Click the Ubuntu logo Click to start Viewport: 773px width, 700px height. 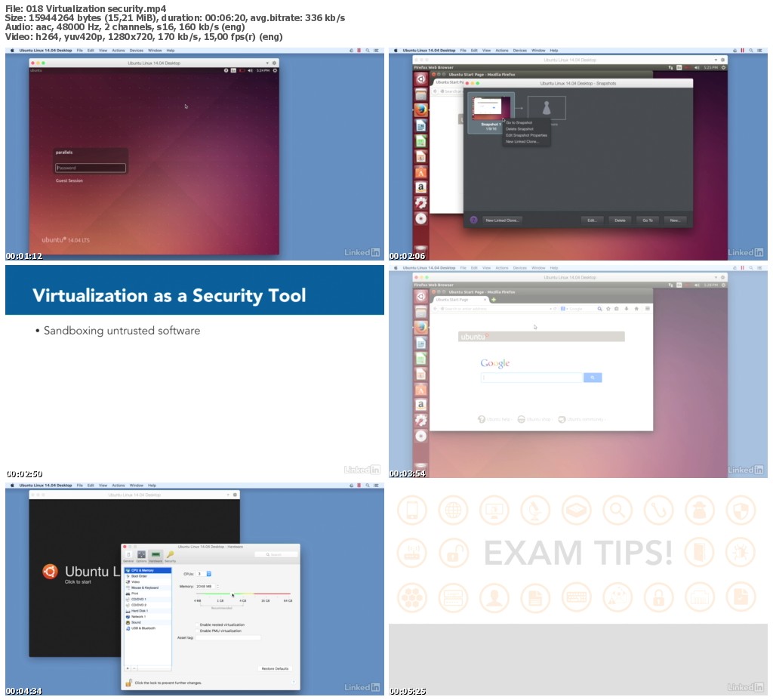[50, 571]
